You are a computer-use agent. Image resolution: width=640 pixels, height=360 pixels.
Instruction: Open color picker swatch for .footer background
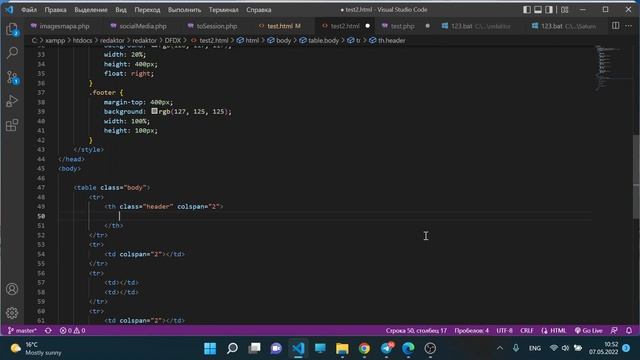point(154,111)
